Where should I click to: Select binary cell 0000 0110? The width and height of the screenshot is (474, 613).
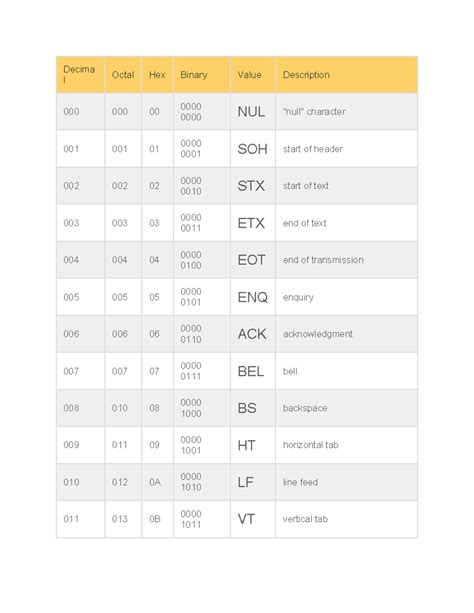click(202, 334)
